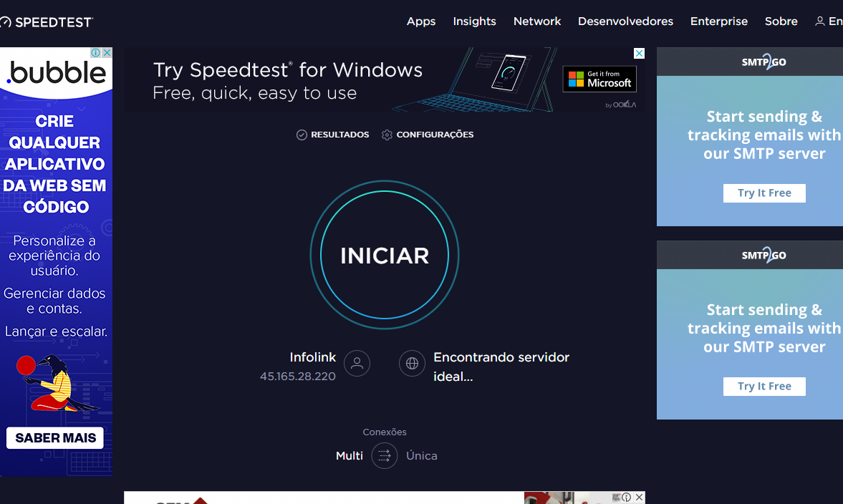Click the user account sign-in icon
This screenshot has width=843, height=504.
(820, 21)
